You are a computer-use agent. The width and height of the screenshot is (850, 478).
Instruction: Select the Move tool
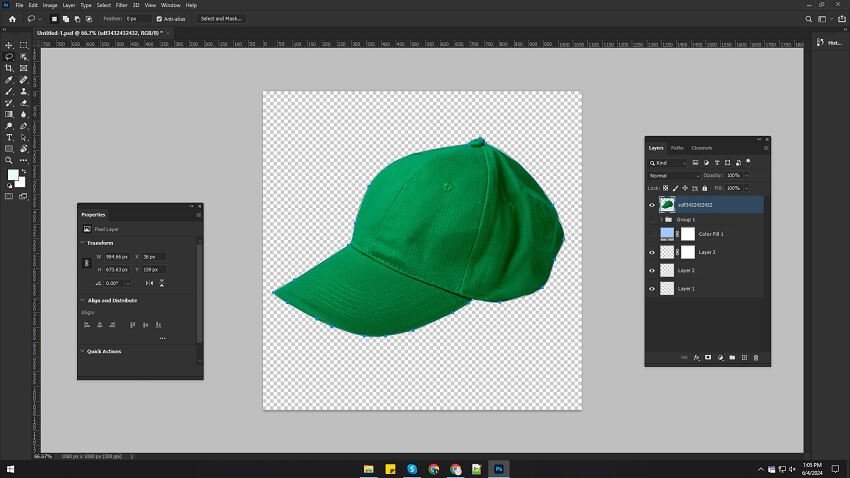click(9, 46)
